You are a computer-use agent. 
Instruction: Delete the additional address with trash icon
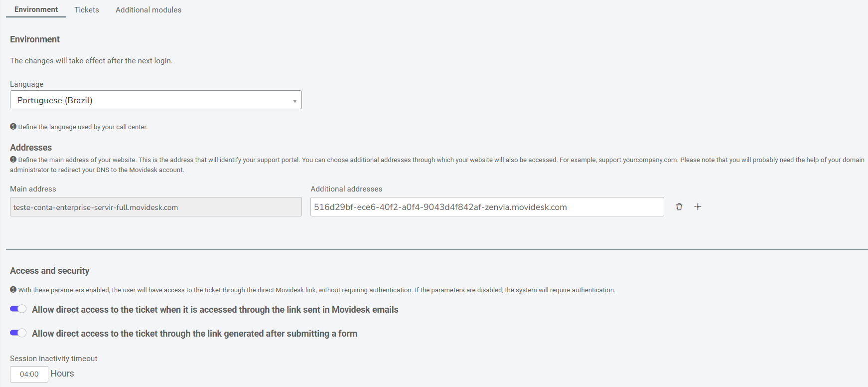[679, 207]
